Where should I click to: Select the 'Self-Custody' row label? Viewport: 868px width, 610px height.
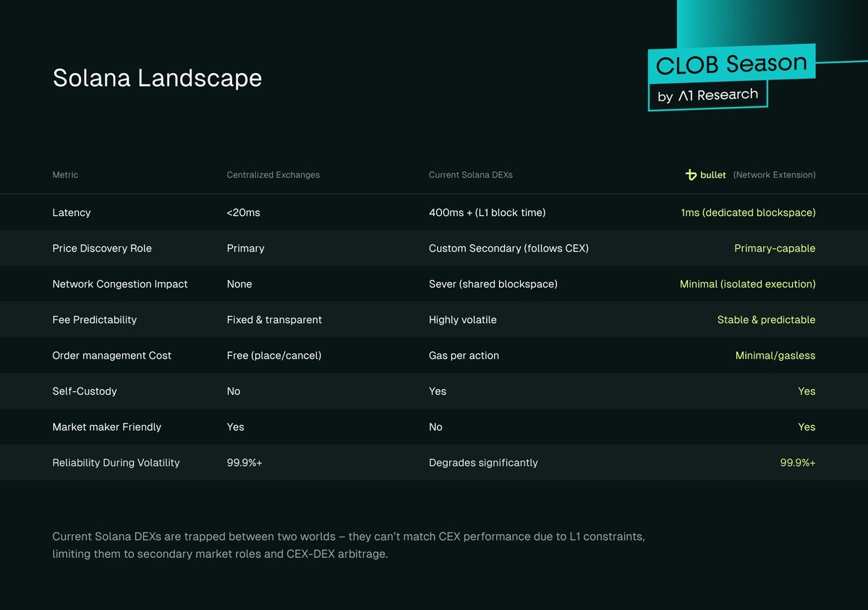[84, 391]
